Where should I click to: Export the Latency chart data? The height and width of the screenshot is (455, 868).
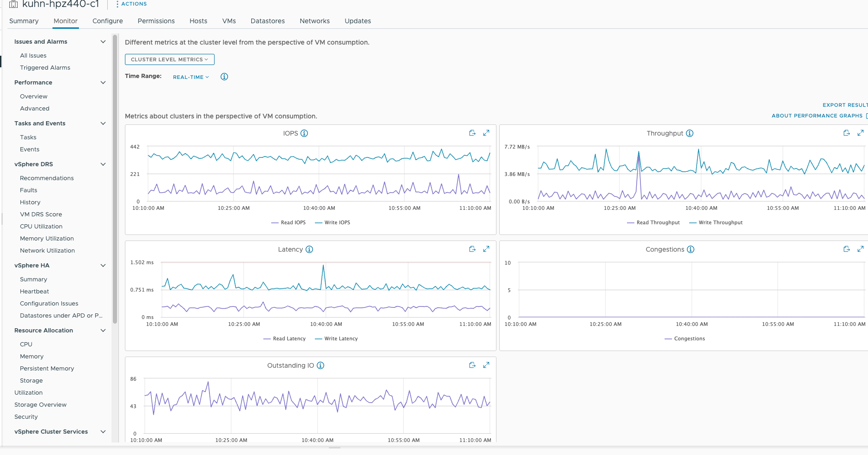472,249
